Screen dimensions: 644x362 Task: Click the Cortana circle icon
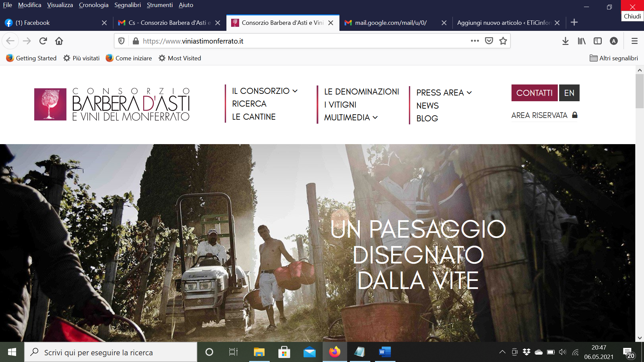(x=209, y=352)
